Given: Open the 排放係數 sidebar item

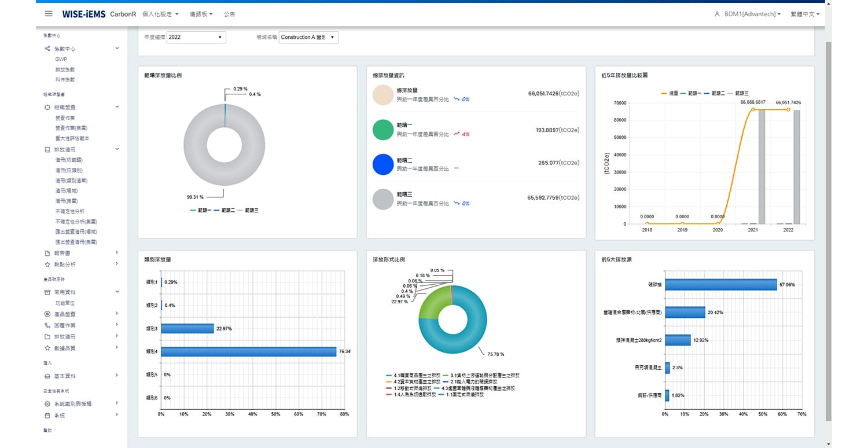Looking at the screenshot, I should coord(65,69).
